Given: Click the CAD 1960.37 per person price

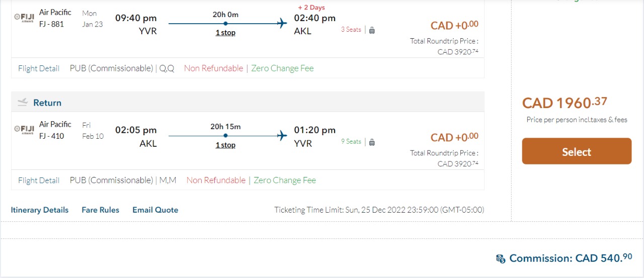Looking at the screenshot, I should tap(565, 103).
